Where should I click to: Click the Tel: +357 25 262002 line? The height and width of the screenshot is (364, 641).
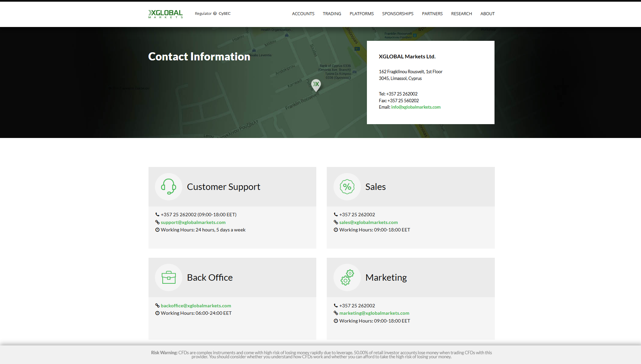pos(398,94)
